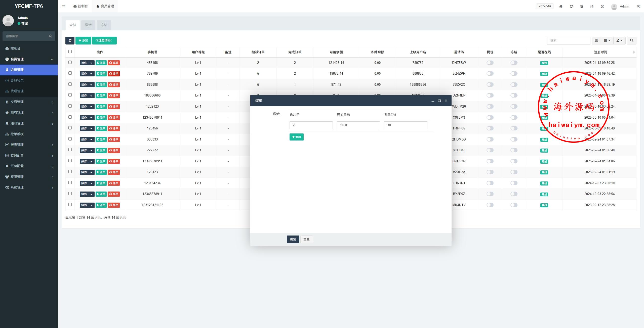The width and height of the screenshot is (644, 328).
Task: Click green 追加 button in dialog
Action: point(296,137)
